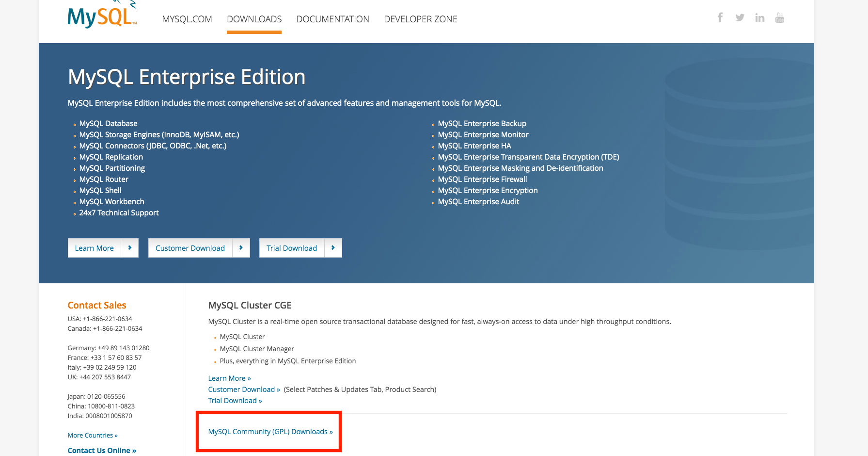The height and width of the screenshot is (456, 868).
Task: Open MySQL Community (GPL) Downloads link
Action: [270, 432]
